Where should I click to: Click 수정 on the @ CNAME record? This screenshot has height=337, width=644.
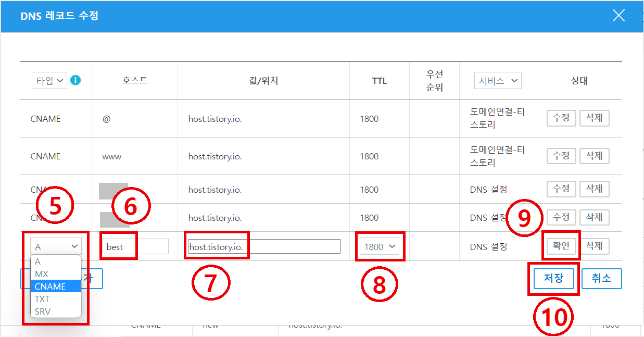(x=561, y=118)
